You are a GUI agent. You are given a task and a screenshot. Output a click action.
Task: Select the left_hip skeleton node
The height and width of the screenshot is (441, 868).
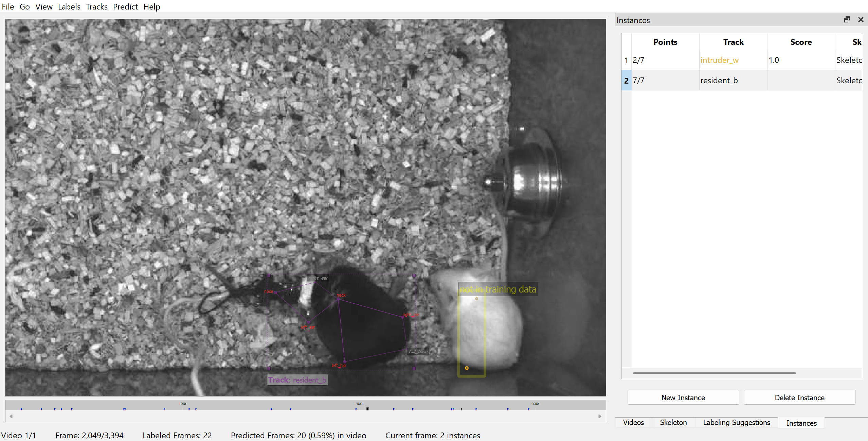click(345, 361)
